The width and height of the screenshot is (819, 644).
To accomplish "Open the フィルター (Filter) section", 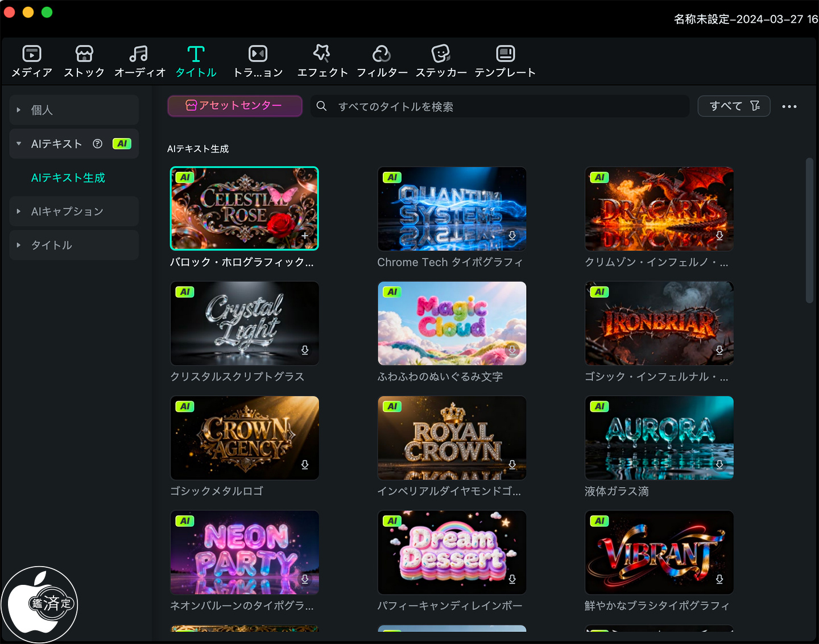I will pyautogui.click(x=382, y=54).
